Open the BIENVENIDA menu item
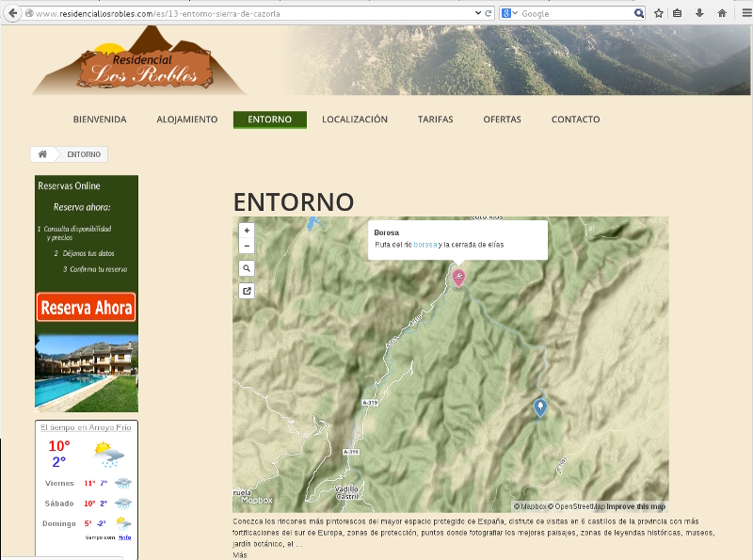This screenshot has height=560, width=753. (x=100, y=120)
